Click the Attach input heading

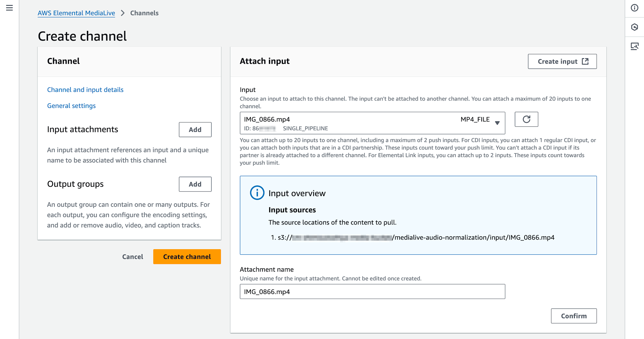click(265, 61)
